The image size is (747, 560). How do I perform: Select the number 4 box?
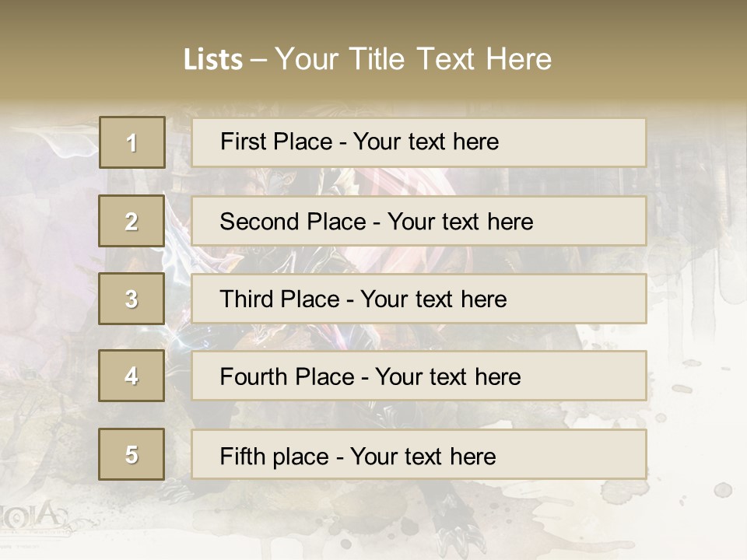click(x=132, y=376)
